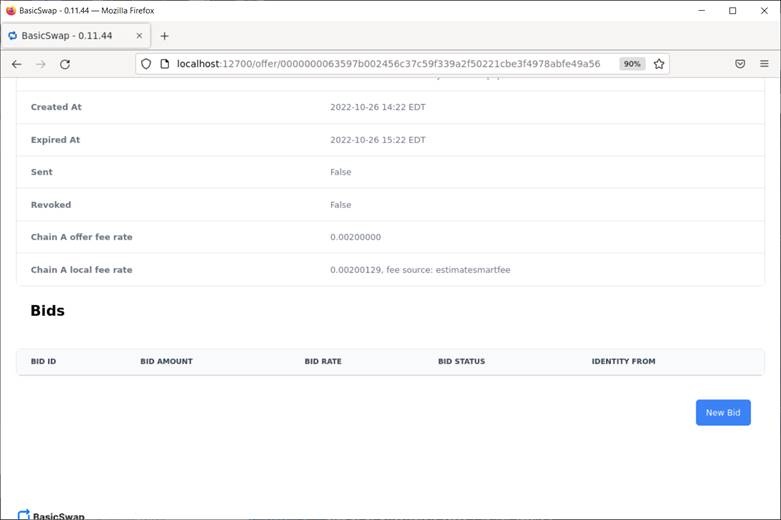Click the Bids section heading
Image resolution: width=781 pixels, height=520 pixels.
pyautogui.click(x=47, y=311)
